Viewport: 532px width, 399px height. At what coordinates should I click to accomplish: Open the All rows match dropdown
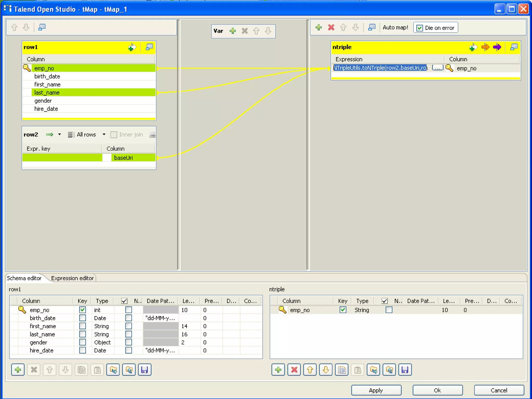(x=104, y=135)
